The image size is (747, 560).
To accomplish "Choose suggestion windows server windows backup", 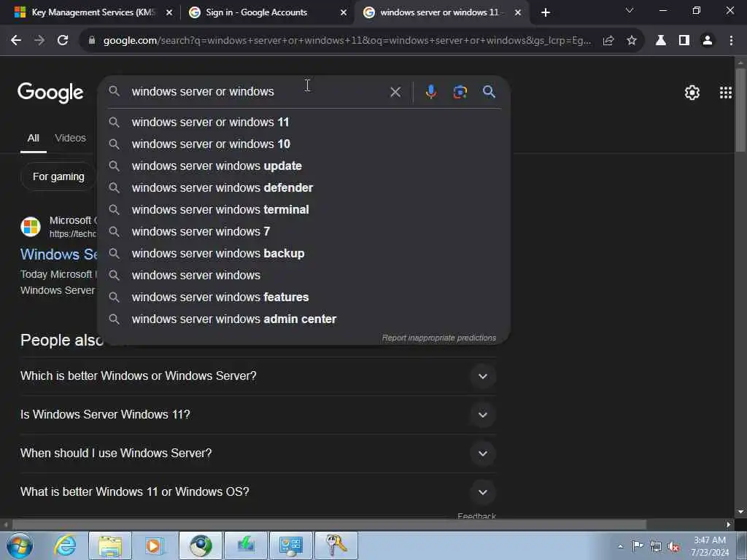I will pyautogui.click(x=303, y=254).
